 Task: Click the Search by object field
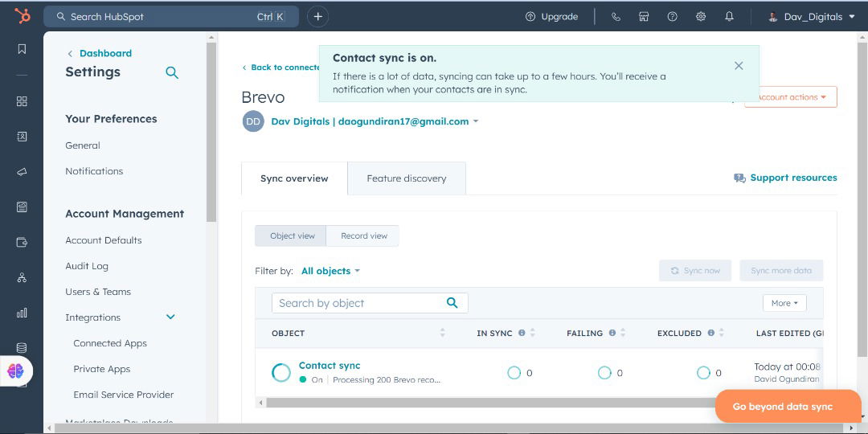click(358, 303)
